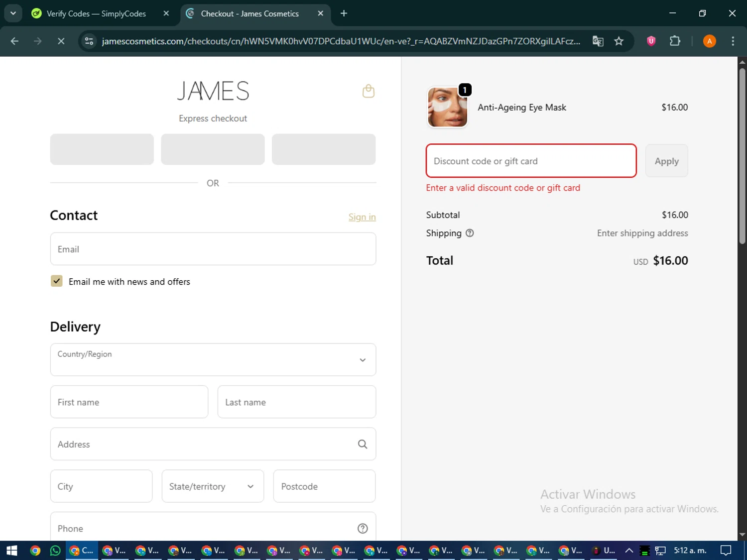Click the forward navigation arrow
This screenshot has height=560, width=747.
point(38,41)
